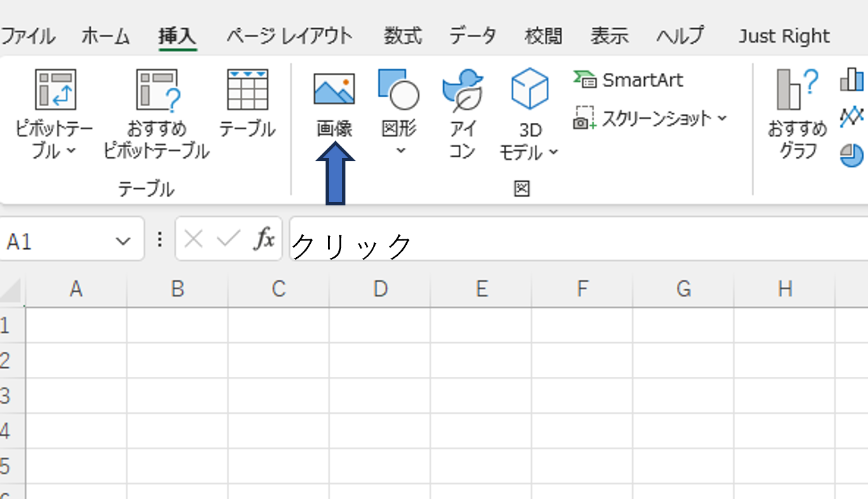Select column D header

point(380,290)
